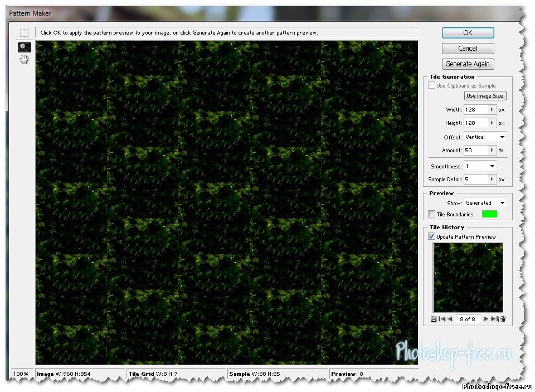Save the preset pattern with the floppy disk icon
Image resolution: width=535 pixels, height=392 pixels.
434,319
